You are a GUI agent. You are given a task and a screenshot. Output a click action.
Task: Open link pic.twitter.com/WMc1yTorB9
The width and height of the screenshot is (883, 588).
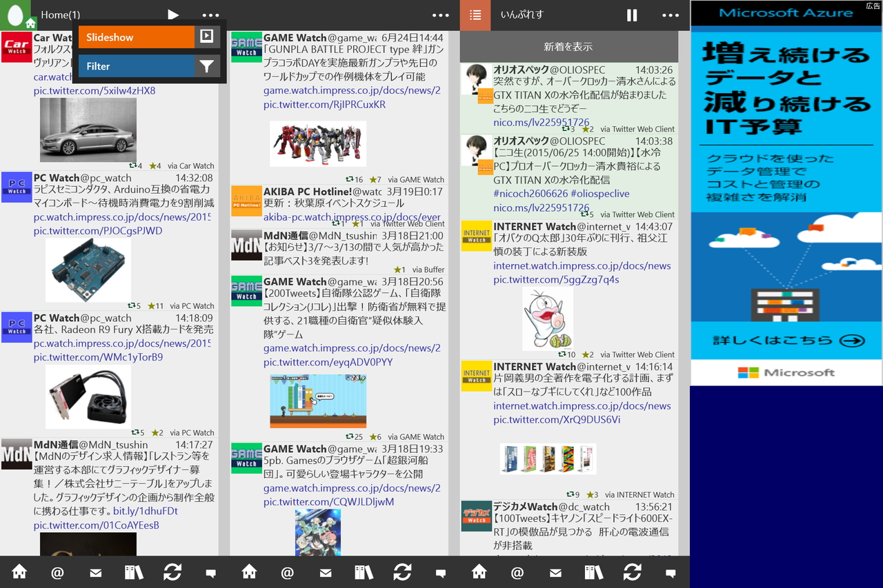point(98,357)
